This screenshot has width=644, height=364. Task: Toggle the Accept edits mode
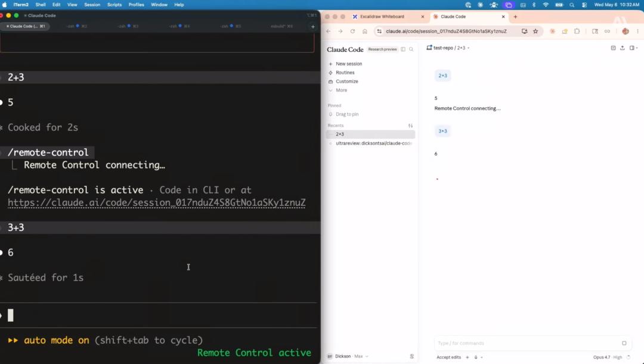point(448,357)
